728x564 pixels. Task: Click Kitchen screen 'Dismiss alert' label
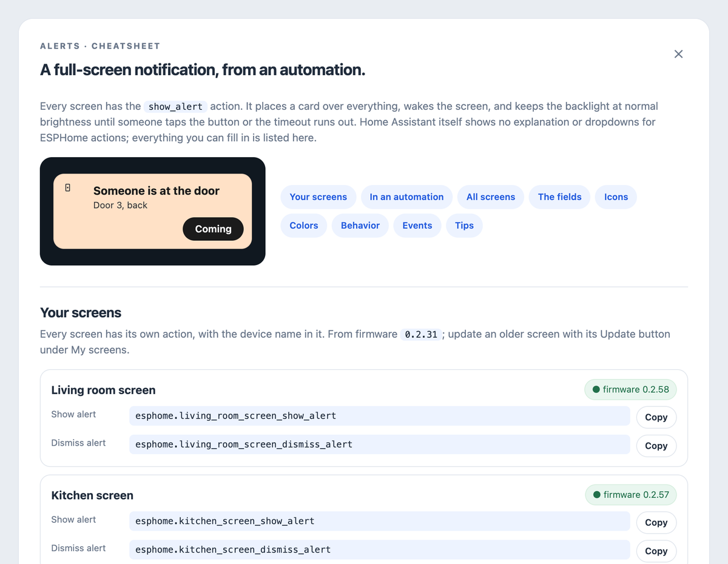78,548
